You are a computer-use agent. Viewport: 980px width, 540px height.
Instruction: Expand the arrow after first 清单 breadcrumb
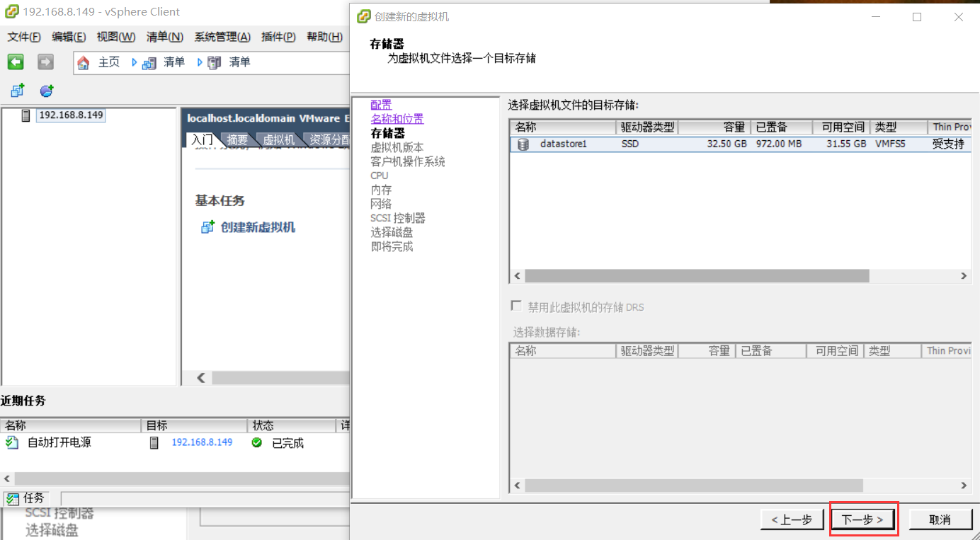(199, 62)
